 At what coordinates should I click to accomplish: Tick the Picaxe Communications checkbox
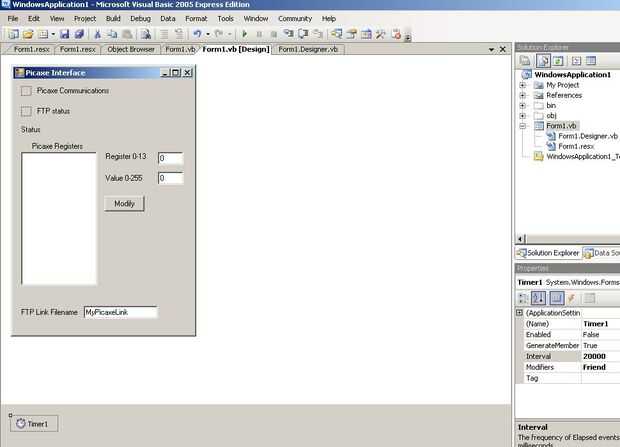coord(26,91)
